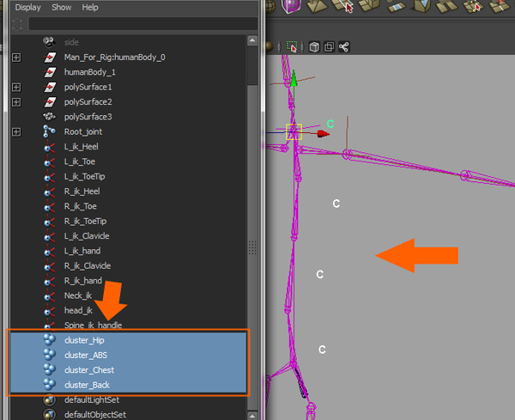
Task: Click the polygon planes with red cursor shelf icon
Action: (342, 6)
